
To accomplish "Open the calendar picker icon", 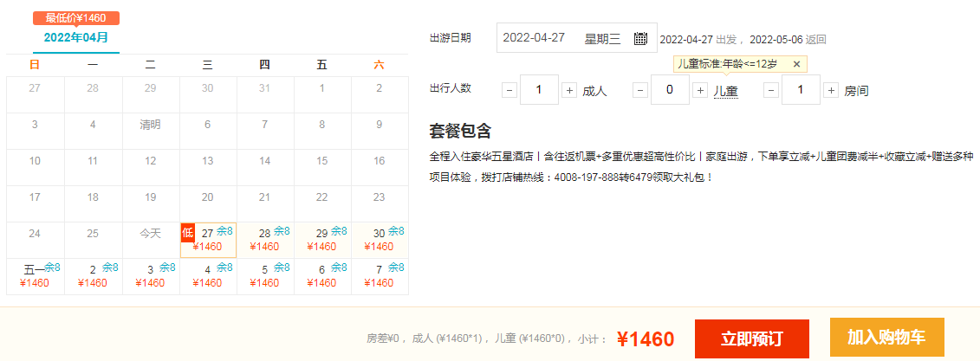I will point(640,38).
